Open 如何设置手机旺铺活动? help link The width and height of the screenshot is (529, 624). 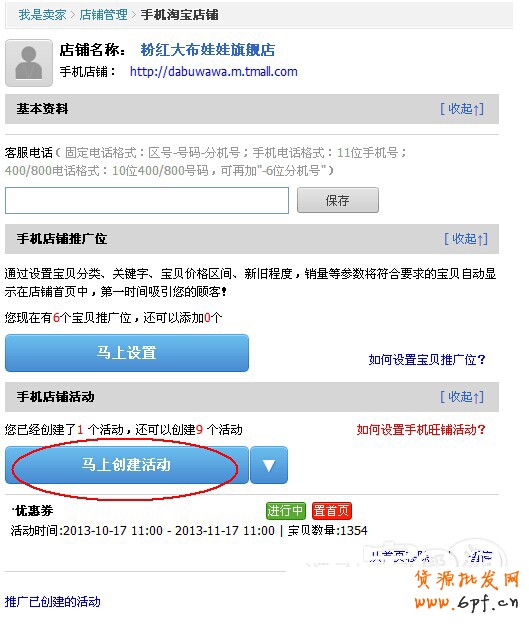[x=421, y=430]
